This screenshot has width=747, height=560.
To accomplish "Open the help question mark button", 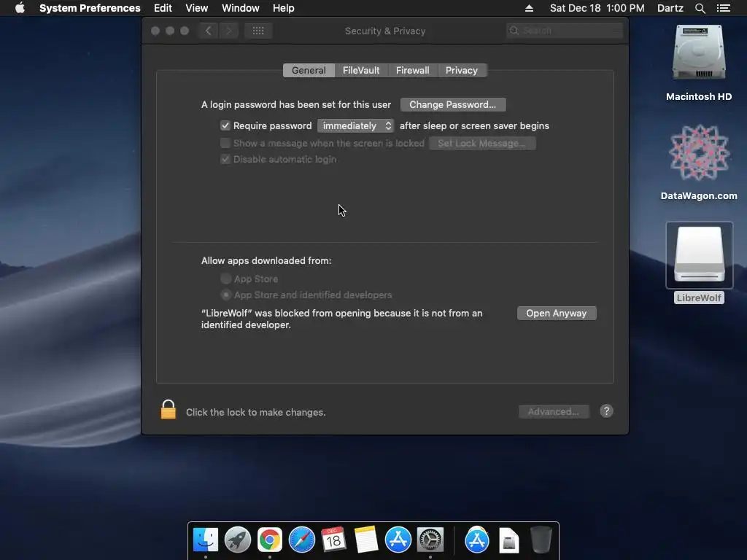I will point(606,411).
